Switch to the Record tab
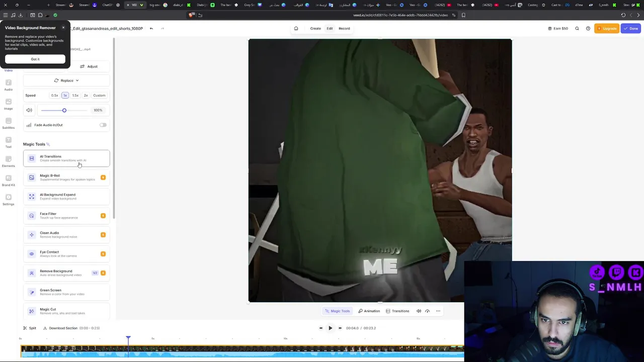Image resolution: width=644 pixels, height=362 pixels. click(344, 29)
